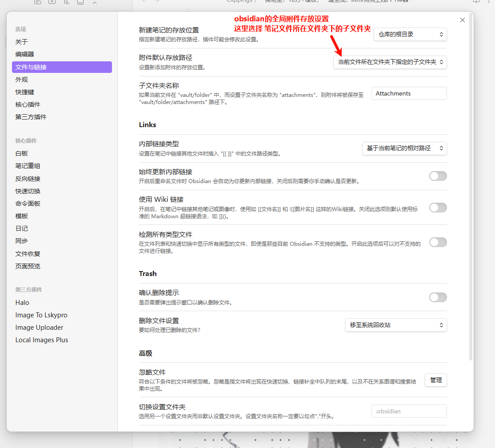Image resolution: width=495 pixels, height=448 pixels.
Task: Expand the 删除文件设置 dropdown
Action: pos(395,325)
